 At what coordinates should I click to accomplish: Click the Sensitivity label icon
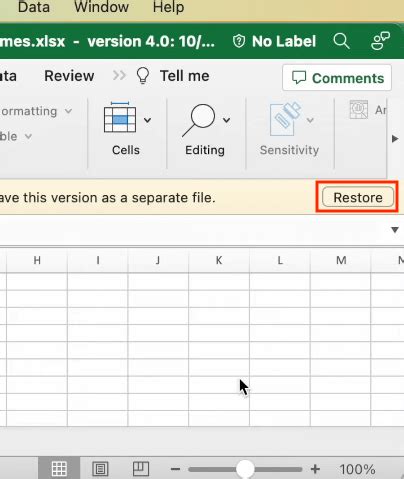click(286, 119)
